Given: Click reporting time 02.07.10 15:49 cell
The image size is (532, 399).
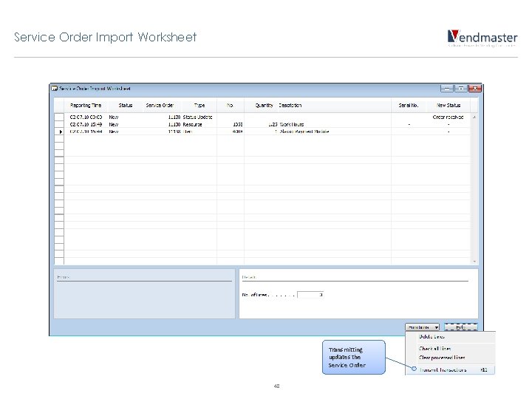Looking at the screenshot, I should (x=86, y=125).
